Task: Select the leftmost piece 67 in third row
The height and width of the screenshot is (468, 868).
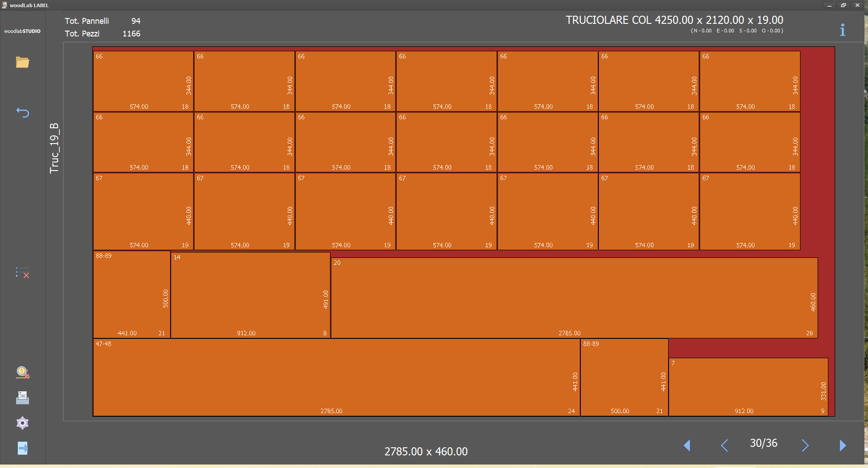Action: point(143,211)
